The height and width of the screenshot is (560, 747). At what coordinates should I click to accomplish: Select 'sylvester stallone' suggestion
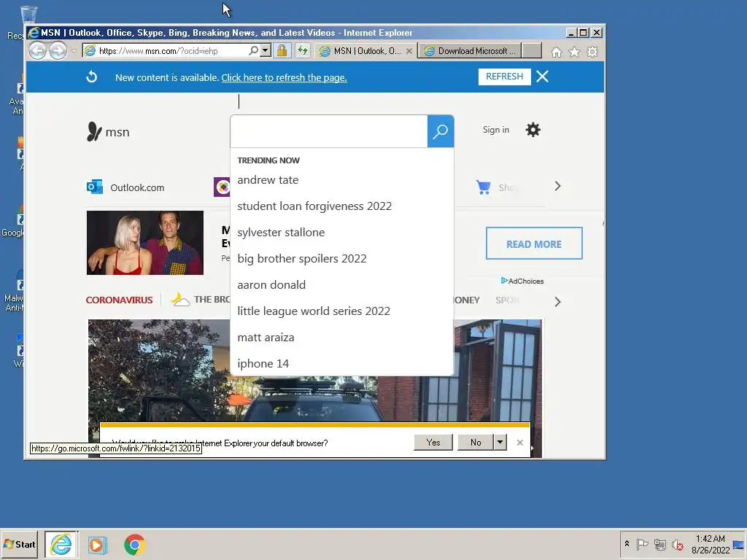[x=281, y=233]
